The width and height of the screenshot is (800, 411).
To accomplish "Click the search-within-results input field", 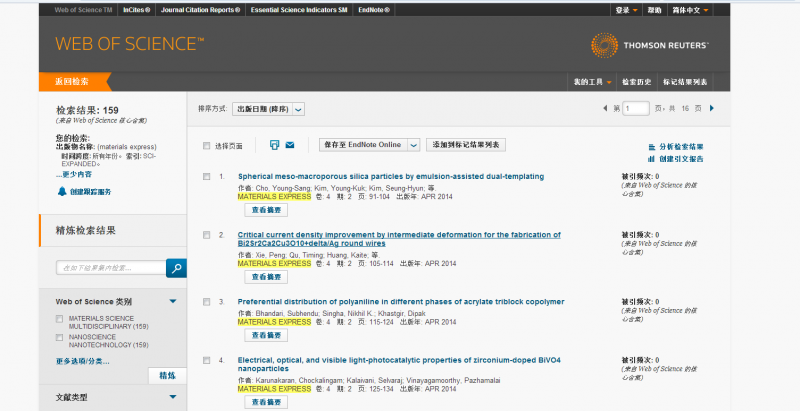I will tap(111, 268).
